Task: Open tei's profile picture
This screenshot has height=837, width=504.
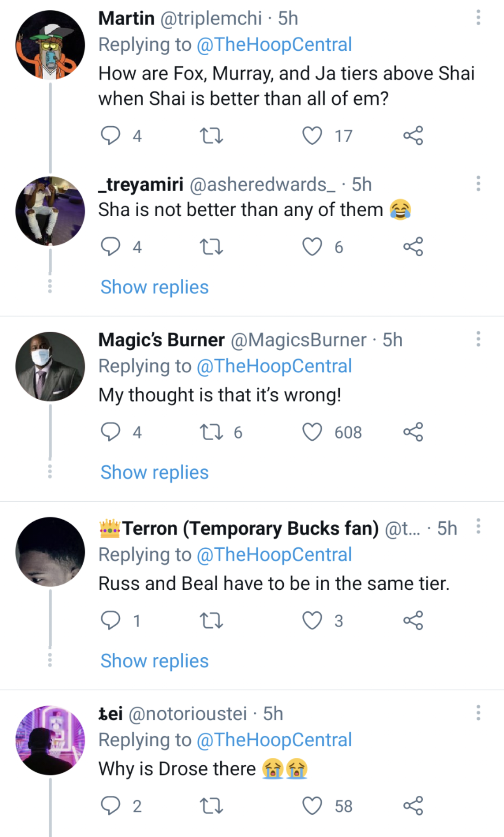Action: [50, 740]
